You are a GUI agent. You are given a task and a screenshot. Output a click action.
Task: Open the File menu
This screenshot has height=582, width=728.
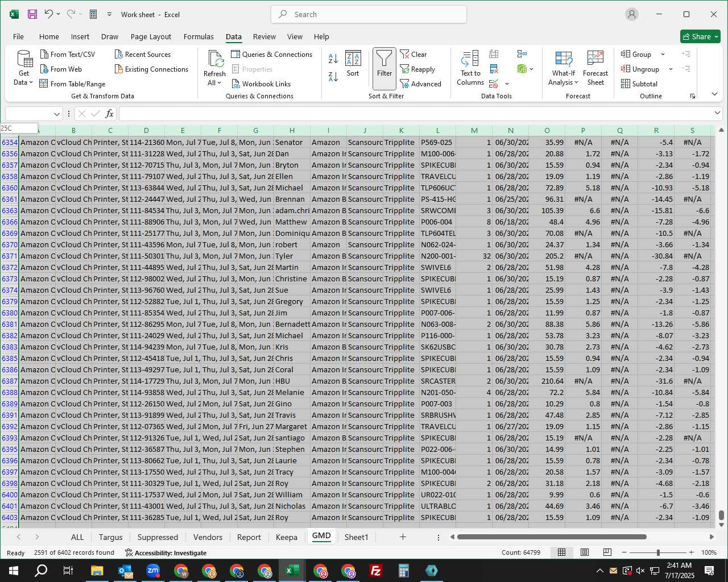tap(18, 36)
